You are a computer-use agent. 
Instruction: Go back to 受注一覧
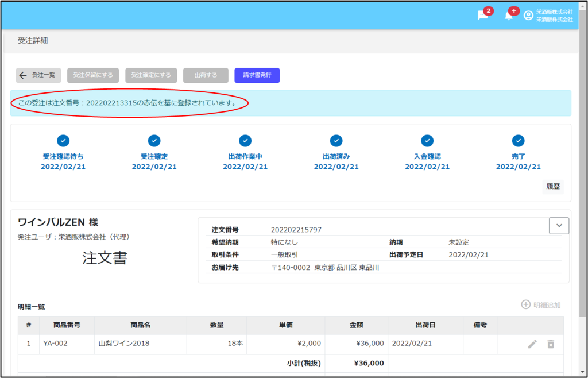coord(38,75)
